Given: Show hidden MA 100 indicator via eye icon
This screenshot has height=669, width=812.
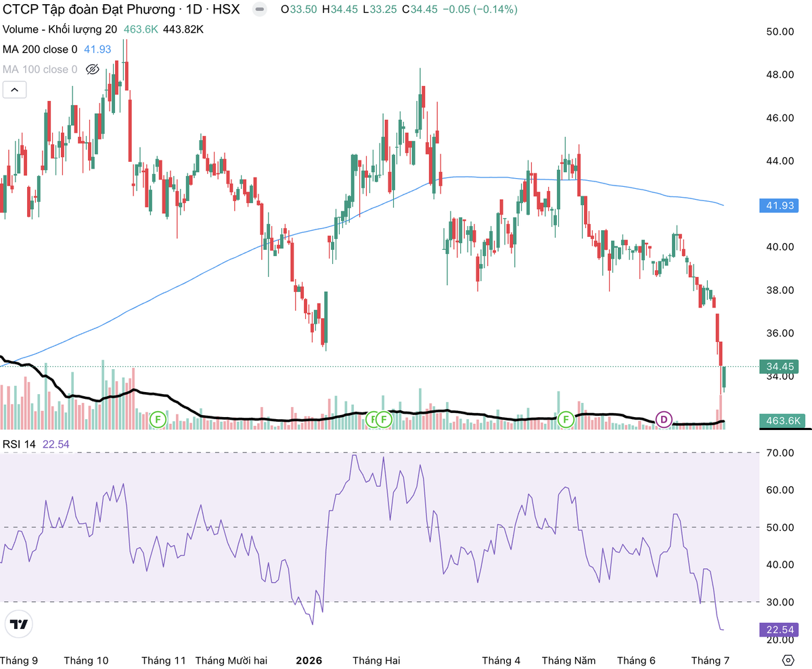Looking at the screenshot, I should [93, 69].
